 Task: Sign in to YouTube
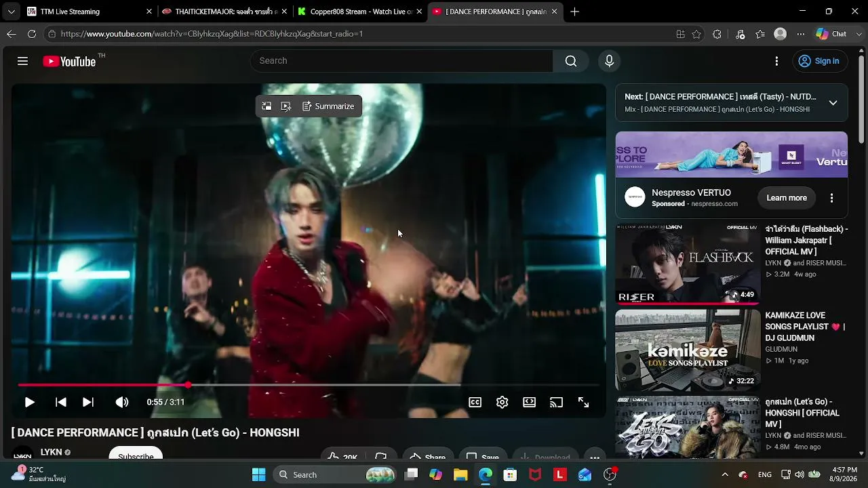click(820, 61)
